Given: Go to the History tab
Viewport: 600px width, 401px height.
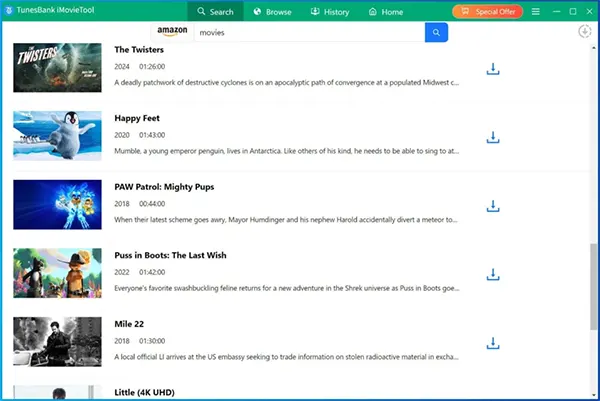Looking at the screenshot, I should pos(329,12).
